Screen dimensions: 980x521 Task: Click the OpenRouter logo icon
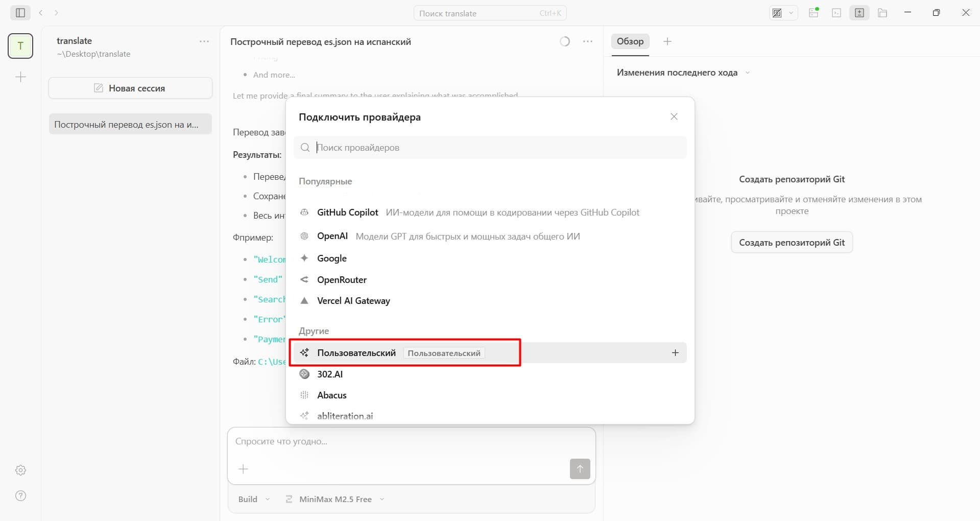(304, 280)
